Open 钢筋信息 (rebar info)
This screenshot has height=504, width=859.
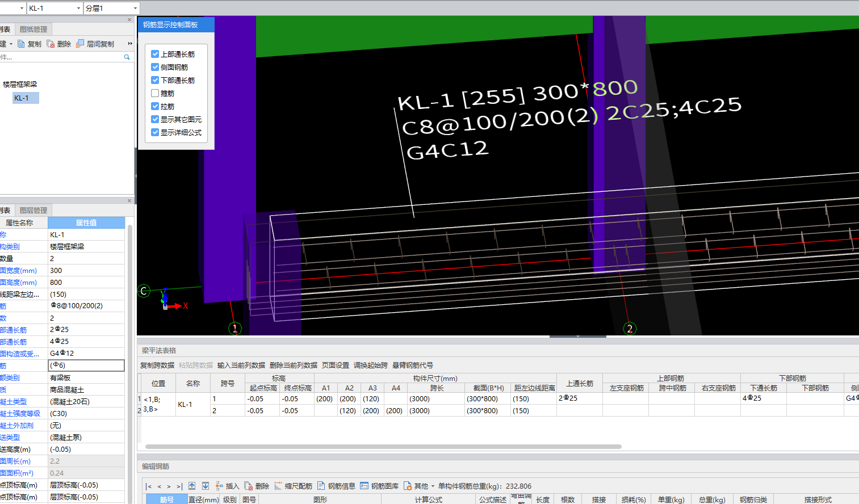336,486
